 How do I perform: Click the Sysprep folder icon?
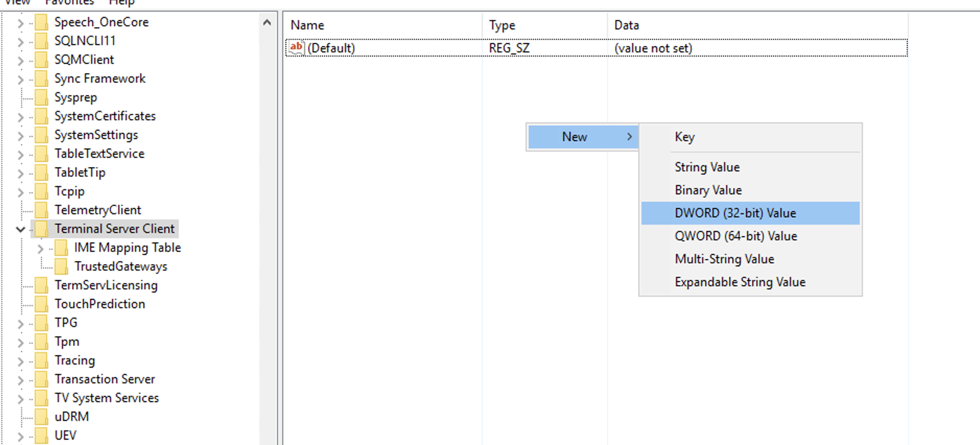click(x=41, y=97)
